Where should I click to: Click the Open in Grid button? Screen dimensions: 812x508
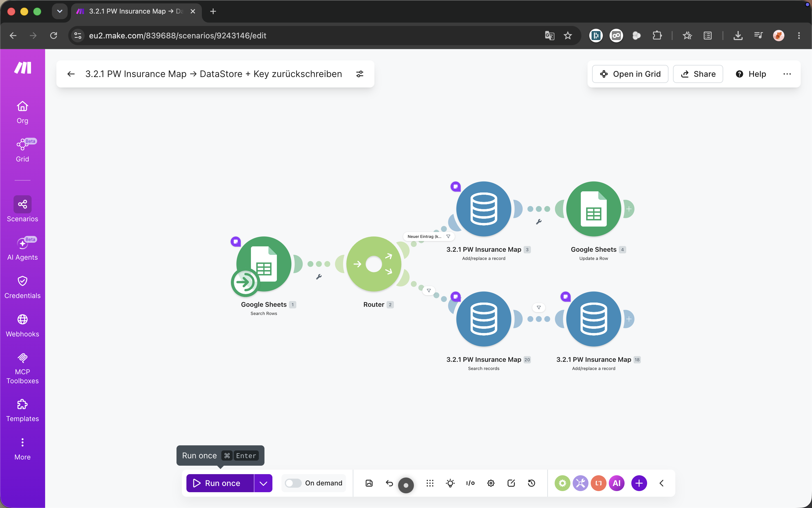(x=630, y=74)
